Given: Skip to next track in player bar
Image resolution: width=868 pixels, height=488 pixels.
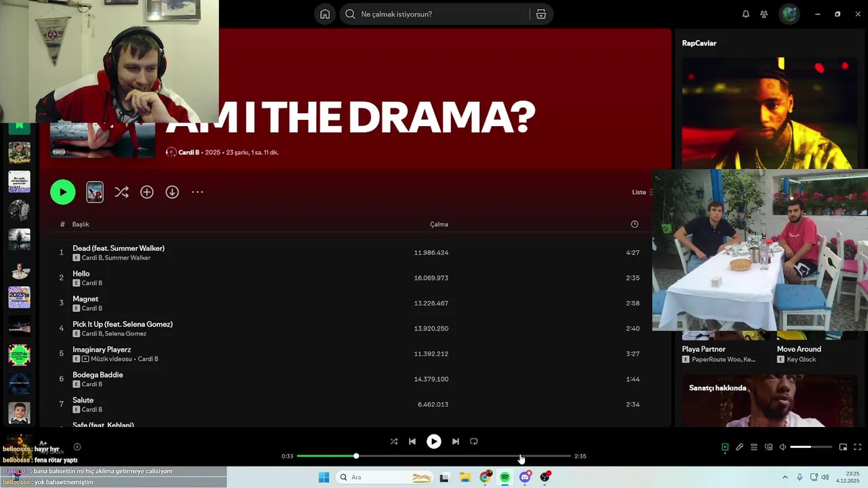Looking at the screenshot, I should pyautogui.click(x=456, y=441).
